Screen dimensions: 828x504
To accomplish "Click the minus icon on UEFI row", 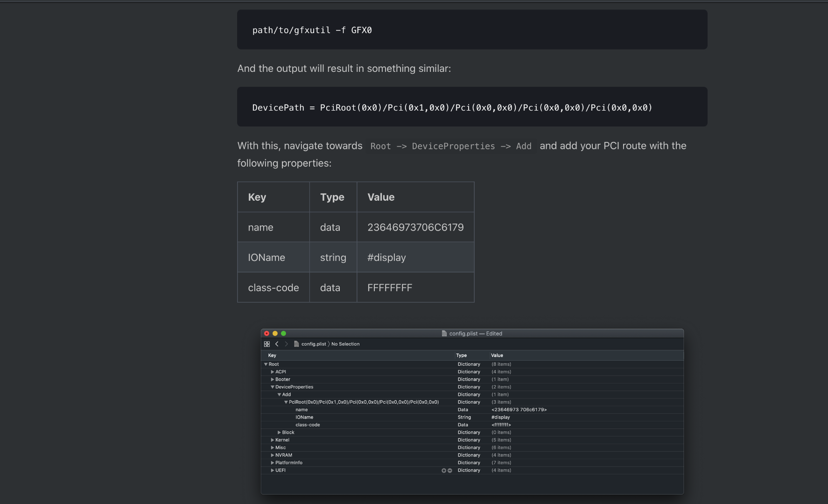I will (x=450, y=470).
